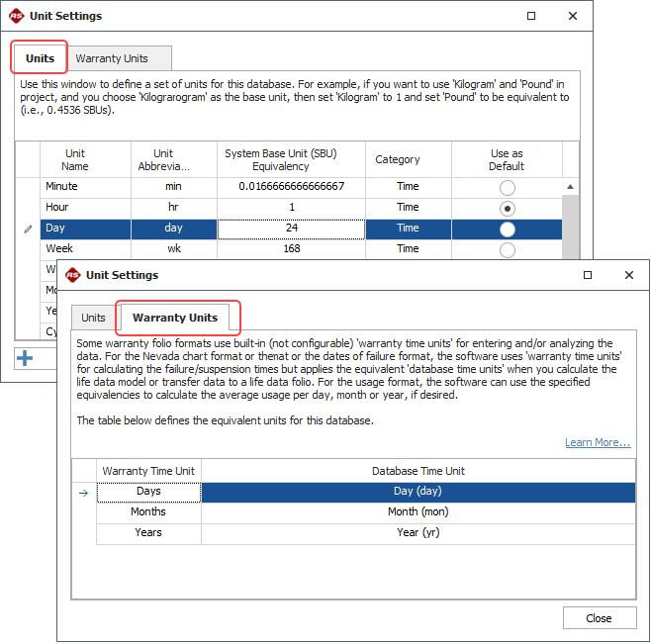The height and width of the screenshot is (644, 651).
Task: Click the pencil edit icon beside Day row
Action: (28, 229)
